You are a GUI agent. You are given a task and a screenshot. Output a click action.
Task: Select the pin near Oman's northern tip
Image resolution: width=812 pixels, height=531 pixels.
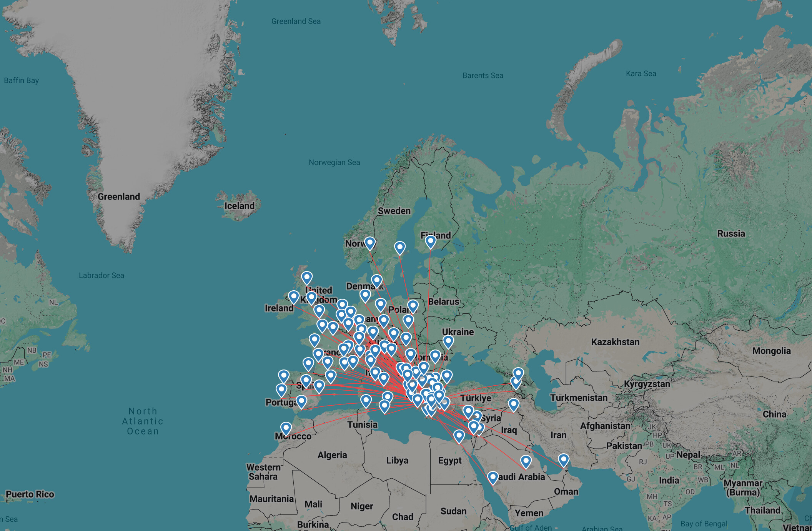tap(563, 460)
